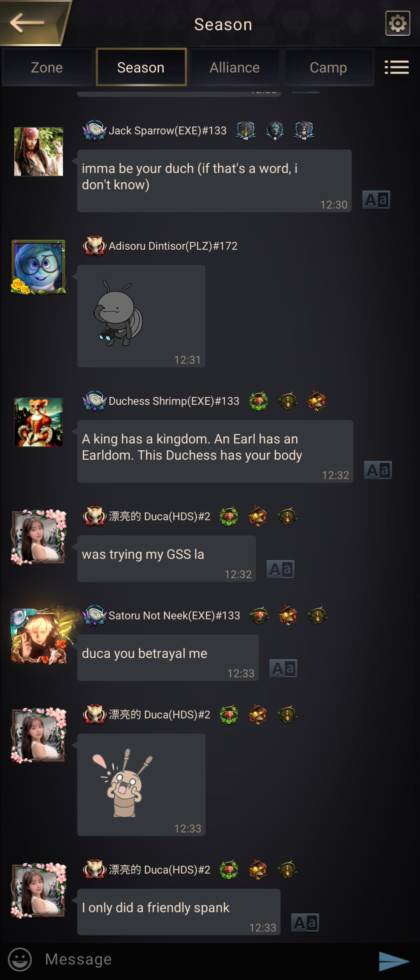Open the channel list hamburger menu
Viewport: 420px width, 980px height.
point(397,67)
